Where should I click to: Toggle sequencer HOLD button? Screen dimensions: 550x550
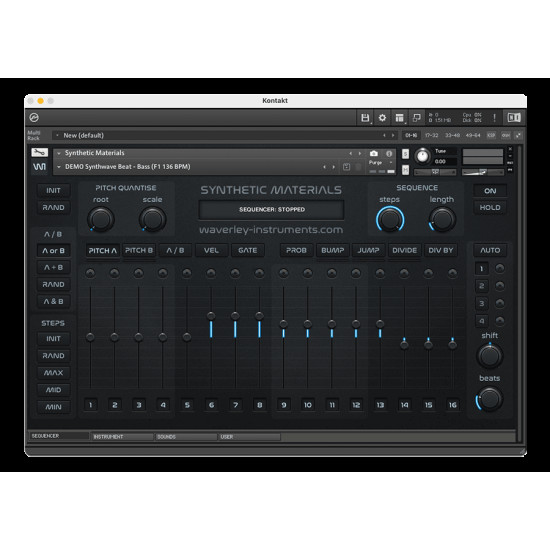(x=490, y=208)
